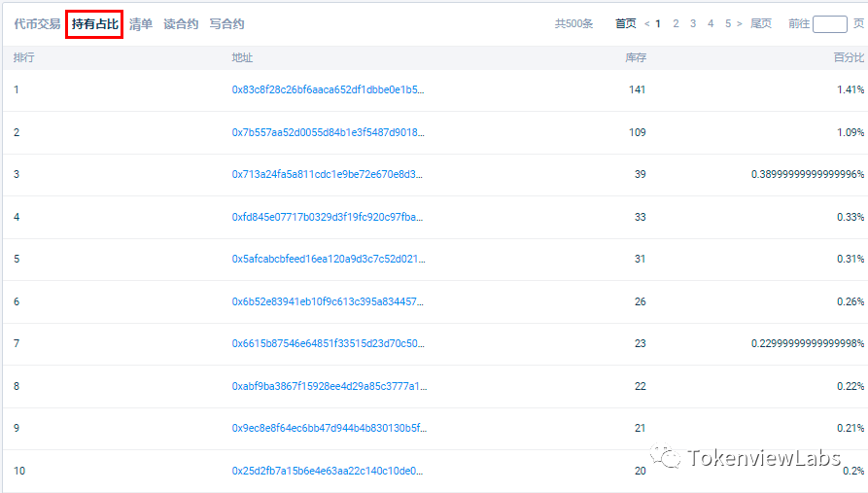Focus the 前往 page number input

pyautogui.click(x=829, y=23)
